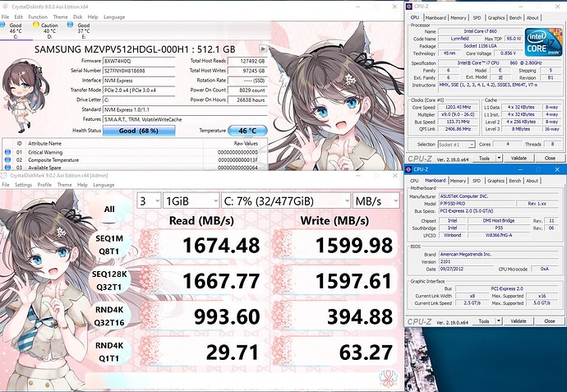Switch to Memory tab in upper CPU-Z

(459, 18)
